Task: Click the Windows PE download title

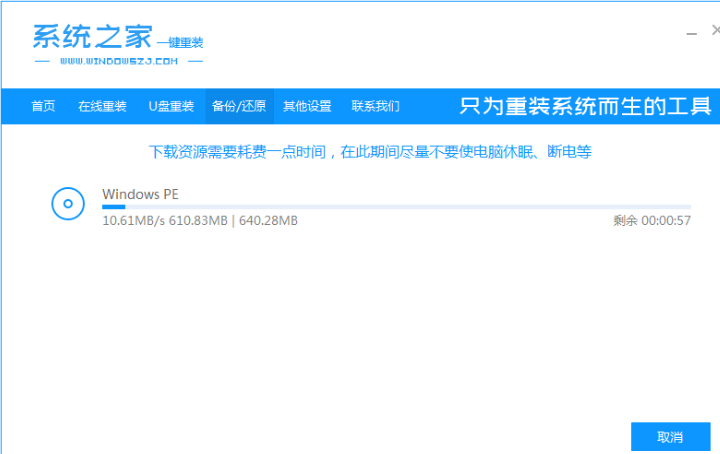Action: [140, 194]
